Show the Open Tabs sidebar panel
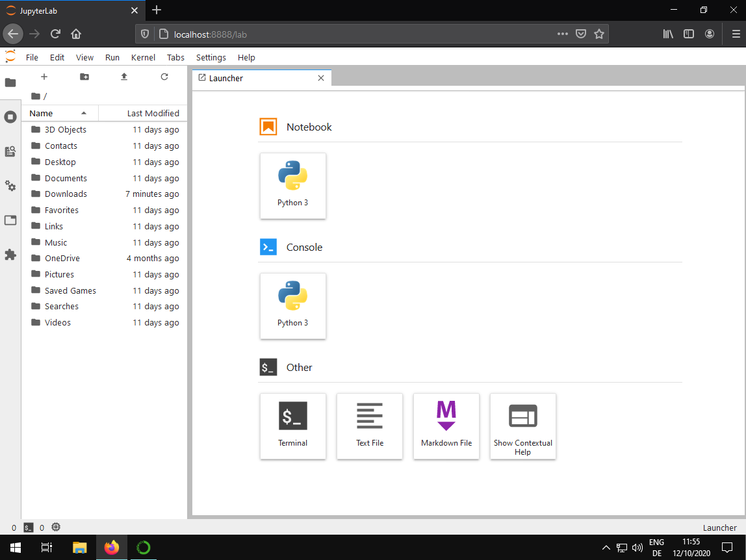The image size is (746, 560). [10, 220]
